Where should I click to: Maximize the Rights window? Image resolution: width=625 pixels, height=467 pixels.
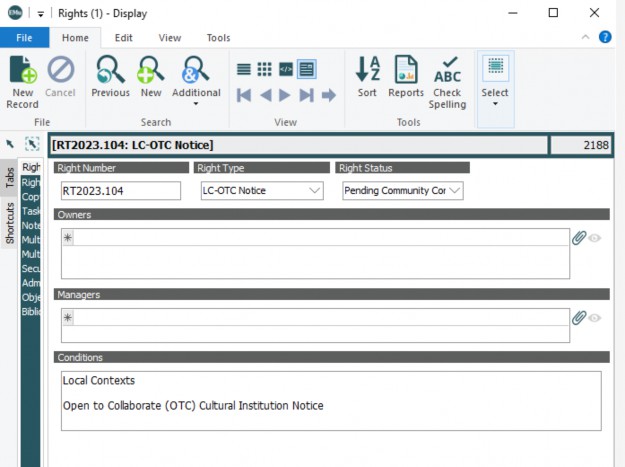[553, 13]
